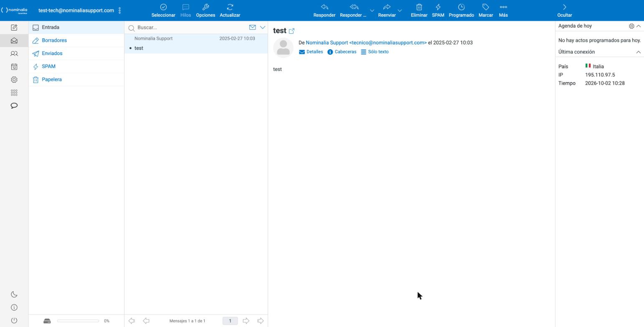This screenshot has height=327, width=644.
Task: Open the chat bubble icon in sidebar
Action: coord(14,106)
